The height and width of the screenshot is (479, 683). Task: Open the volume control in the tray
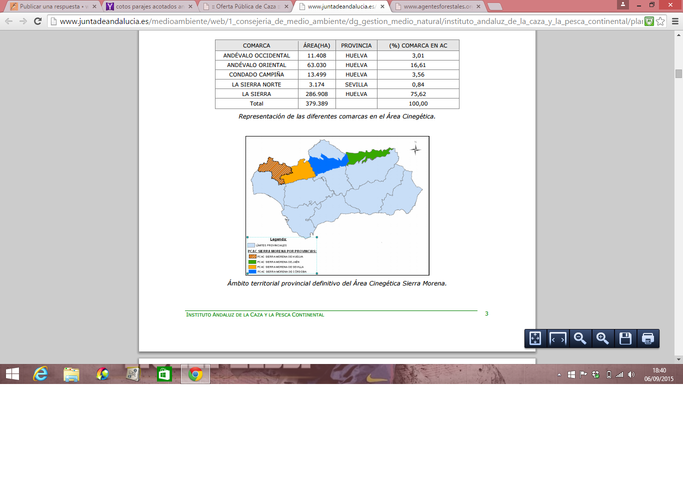pyautogui.click(x=631, y=374)
